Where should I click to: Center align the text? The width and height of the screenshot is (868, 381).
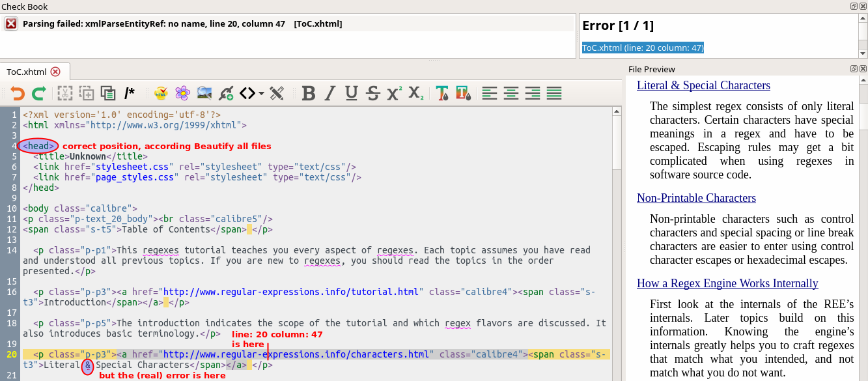[x=511, y=93]
